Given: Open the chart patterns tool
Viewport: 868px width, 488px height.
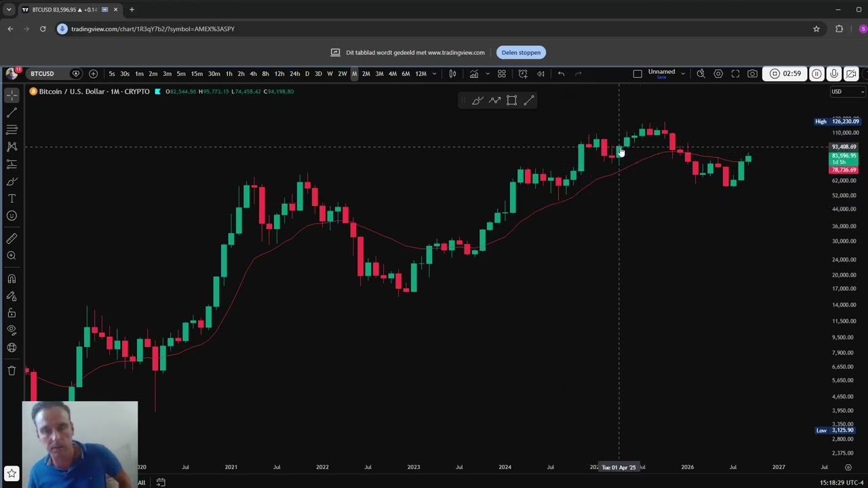Looking at the screenshot, I should (12, 146).
